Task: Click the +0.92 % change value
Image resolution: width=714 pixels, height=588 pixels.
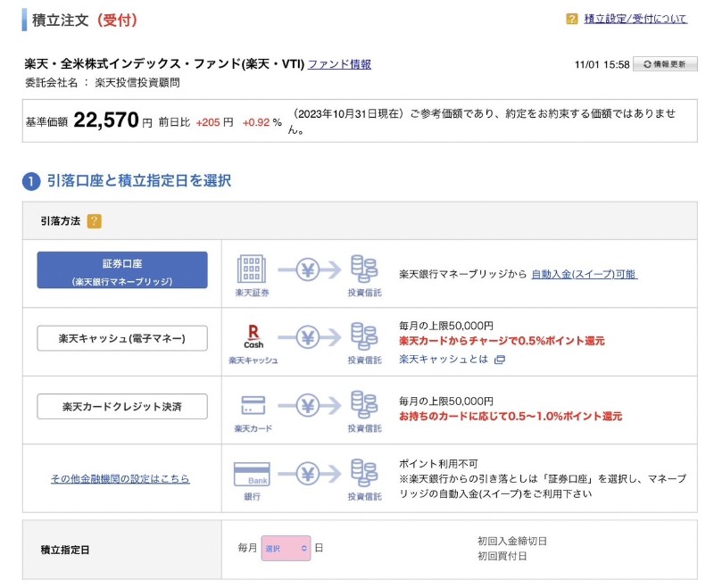Action: pos(262,122)
